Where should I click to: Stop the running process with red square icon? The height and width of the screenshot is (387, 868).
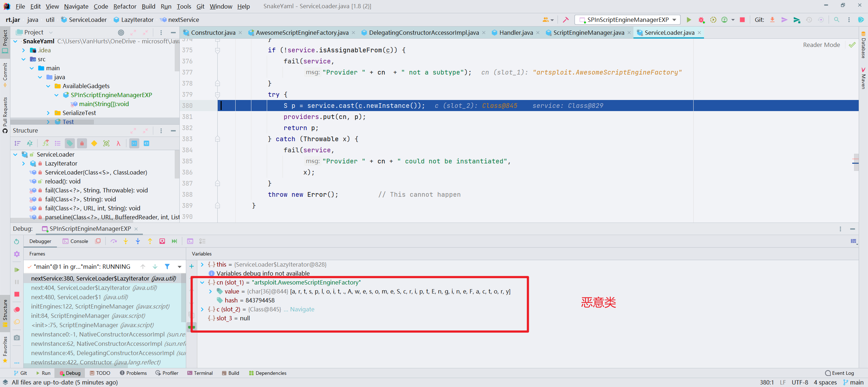click(742, 20)
